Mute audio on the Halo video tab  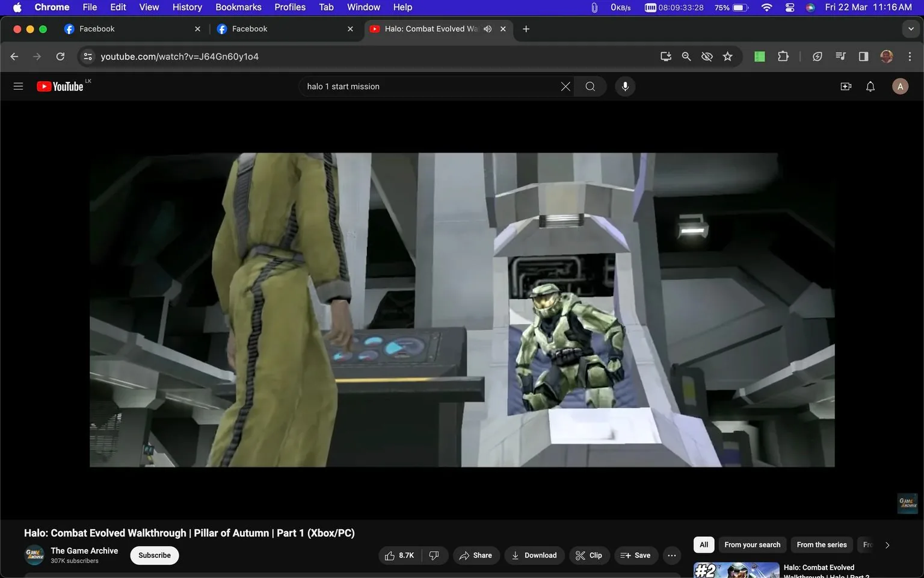point(487,28)
